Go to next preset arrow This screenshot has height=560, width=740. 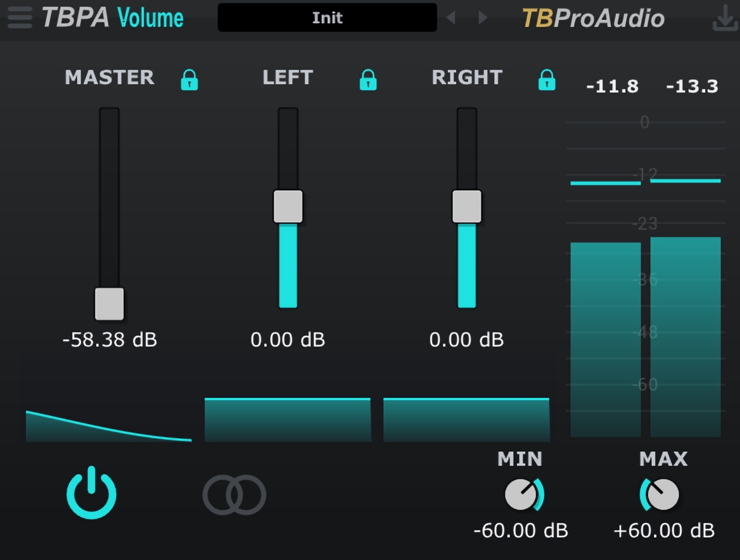click(x=483, y=18)
